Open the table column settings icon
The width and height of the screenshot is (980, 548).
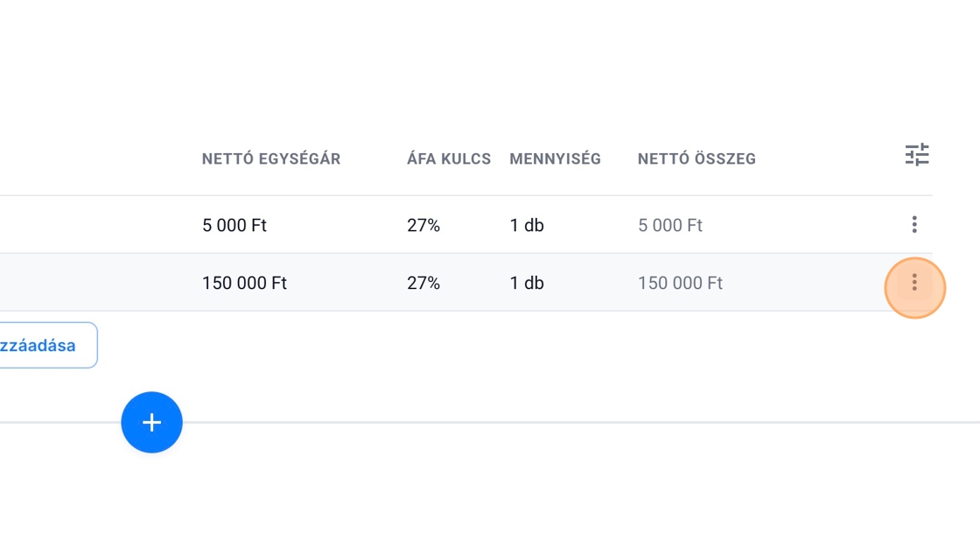pos(916,156)
